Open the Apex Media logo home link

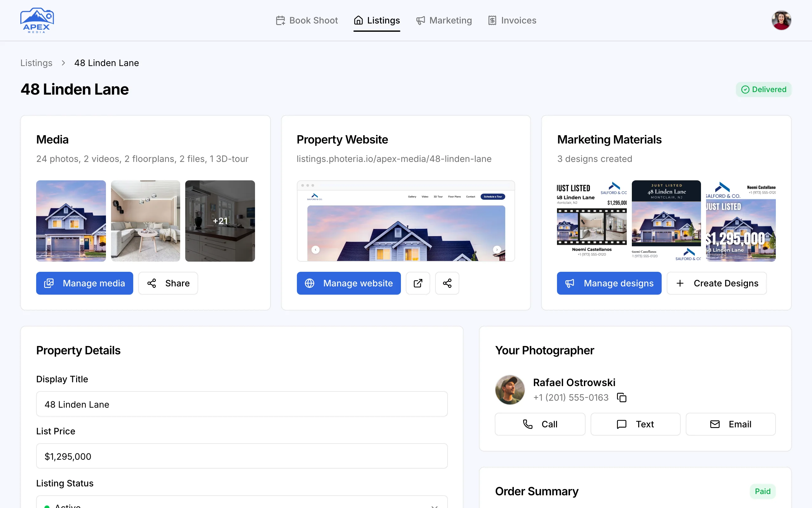coord(37,20)
